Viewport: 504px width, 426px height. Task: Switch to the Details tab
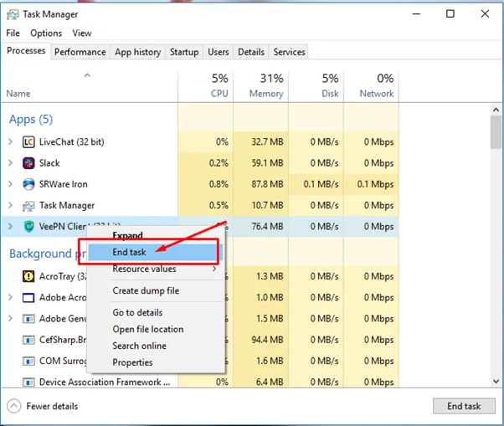251,52
